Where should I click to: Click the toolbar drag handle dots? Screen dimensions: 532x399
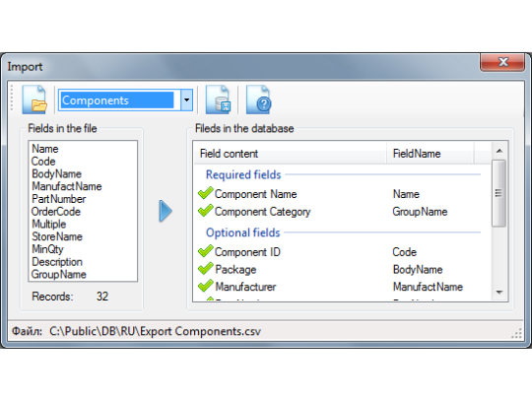pos(12,99)
